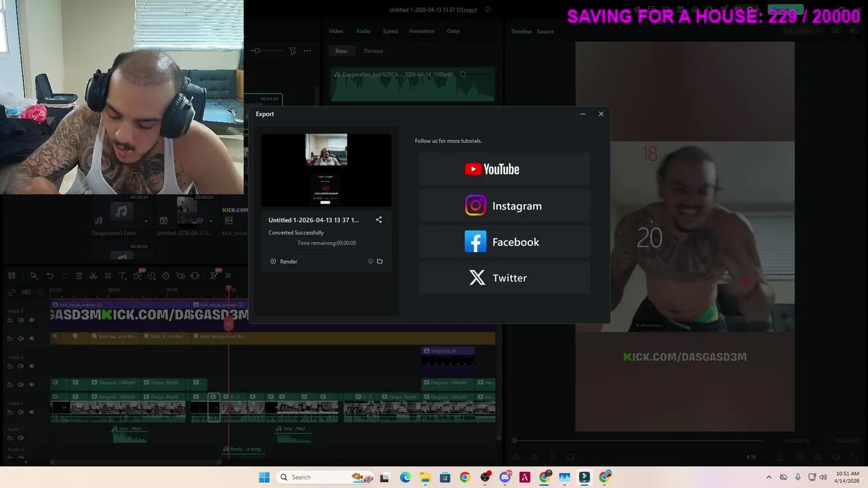Open File Explorer from the taskbar
This screenshot has height=488, width=868.
425,477
